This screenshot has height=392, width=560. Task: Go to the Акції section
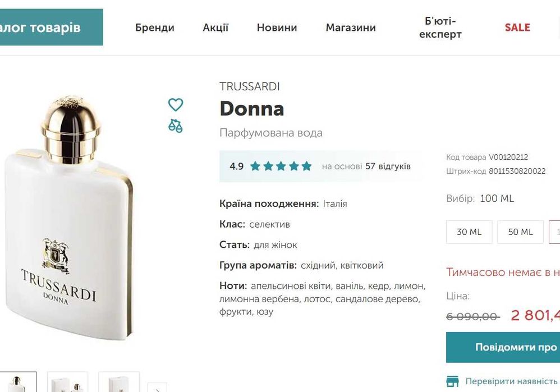[215, 27]
